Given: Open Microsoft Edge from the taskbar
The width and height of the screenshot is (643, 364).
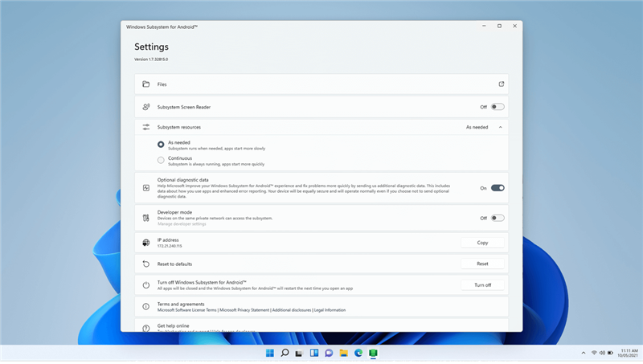Looking at the screenshot, I should click(358, 353).
